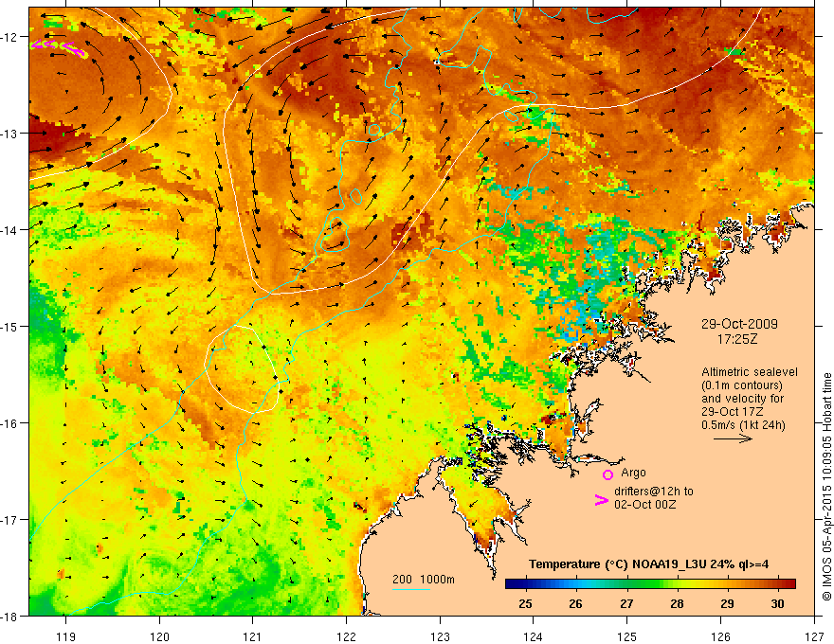
Task: Click the '02-Oct 00Z' legend text
Action: point(644,505)
